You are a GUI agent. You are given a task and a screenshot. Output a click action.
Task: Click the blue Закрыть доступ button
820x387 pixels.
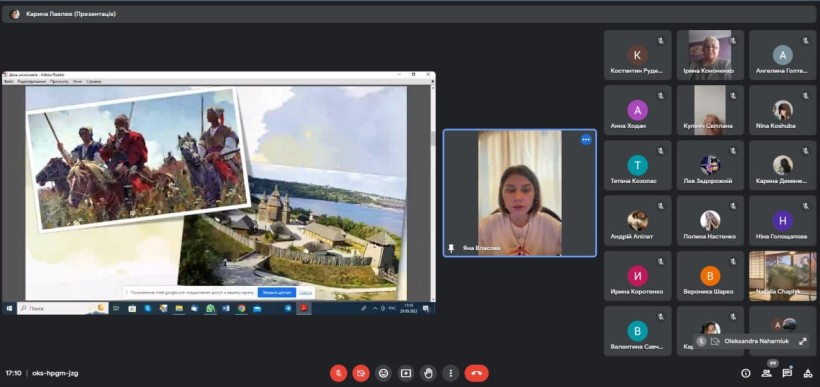coord(277,292)
